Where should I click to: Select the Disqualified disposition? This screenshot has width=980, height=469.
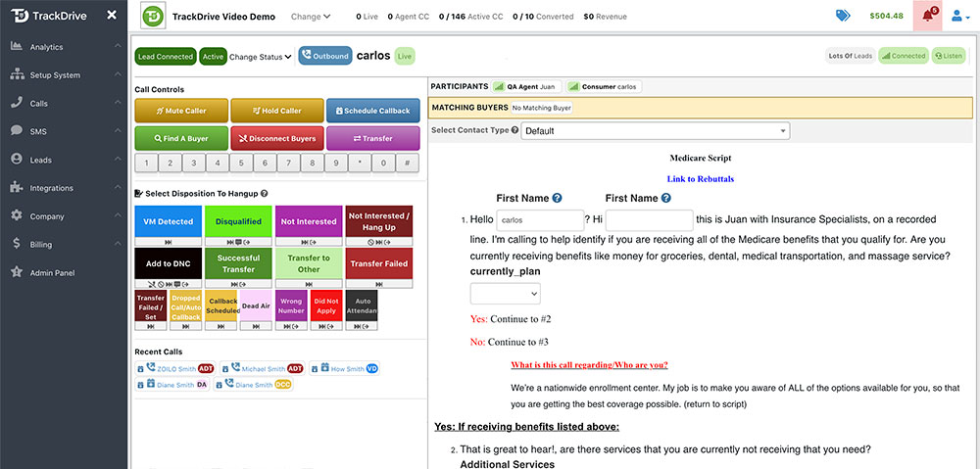238,221
